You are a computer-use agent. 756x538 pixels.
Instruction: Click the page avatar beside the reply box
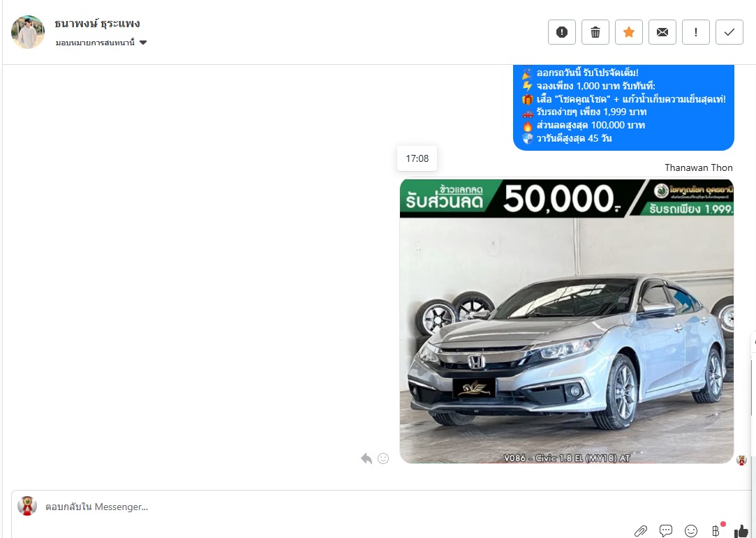coord(27,506)
